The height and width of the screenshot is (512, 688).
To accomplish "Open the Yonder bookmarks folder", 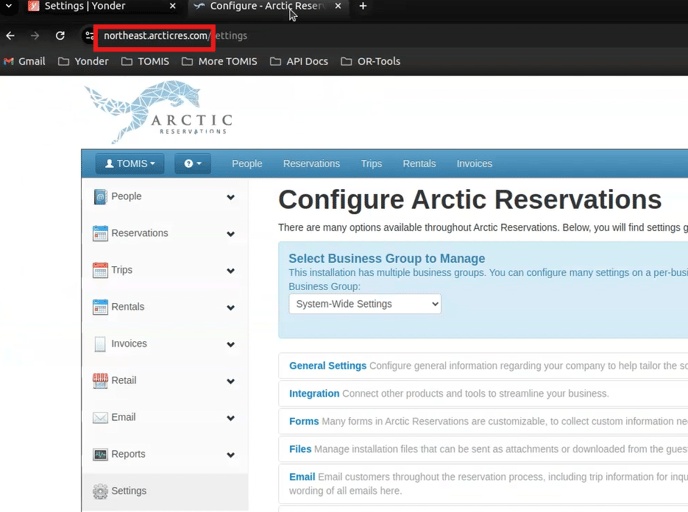I will pos(83,61).
